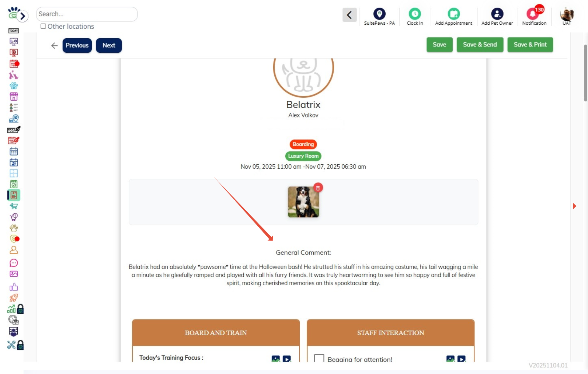Viewport: 588px width, 374px height.
Task: Click the Search input field
Action: pos(87,14)
